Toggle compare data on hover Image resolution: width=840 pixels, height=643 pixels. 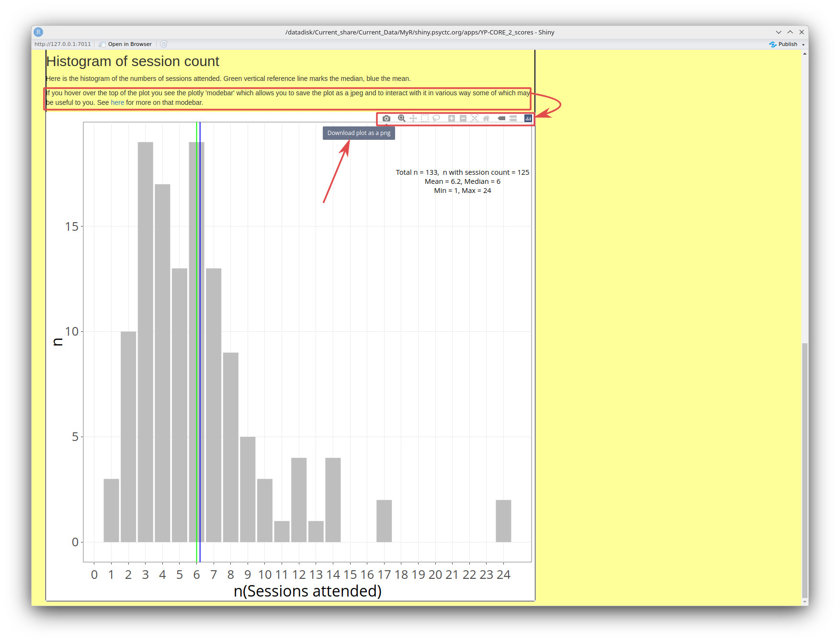(513, 118)
